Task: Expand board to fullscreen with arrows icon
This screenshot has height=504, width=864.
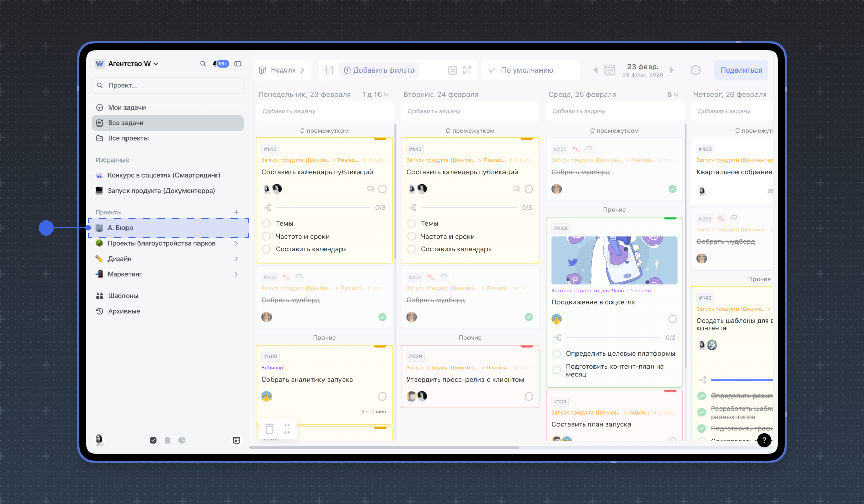Action: pos(467,70)
